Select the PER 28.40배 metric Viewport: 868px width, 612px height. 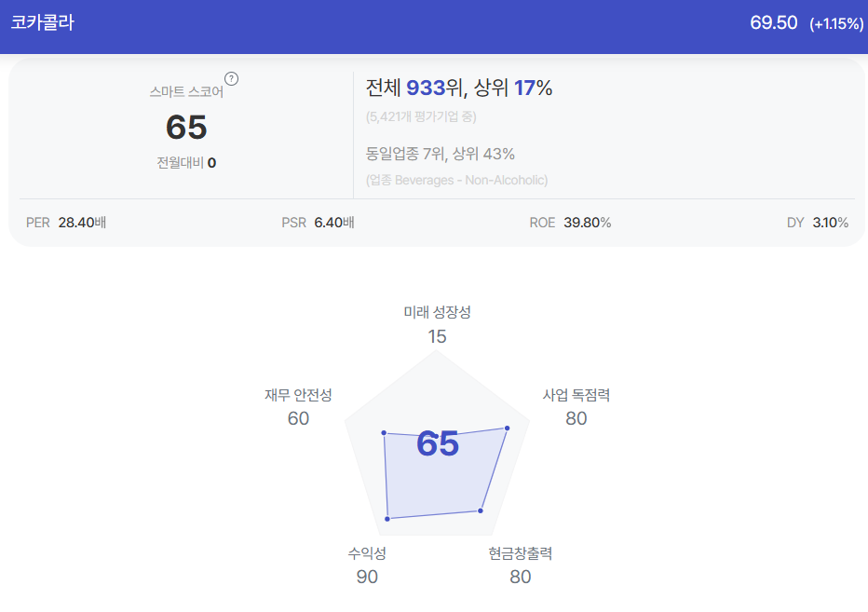(66, 223)
